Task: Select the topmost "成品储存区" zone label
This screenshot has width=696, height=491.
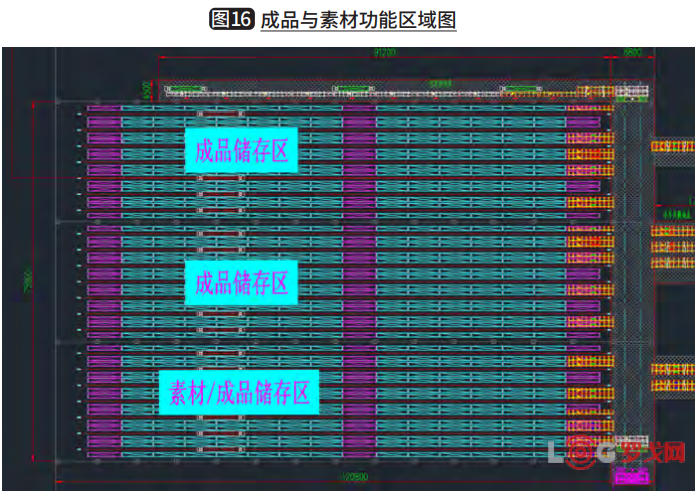Action: (x=241, y=150)
